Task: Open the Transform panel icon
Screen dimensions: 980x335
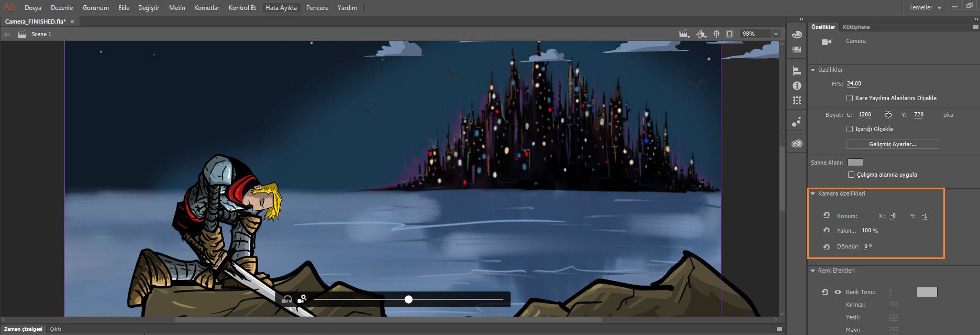Action: 797,100
